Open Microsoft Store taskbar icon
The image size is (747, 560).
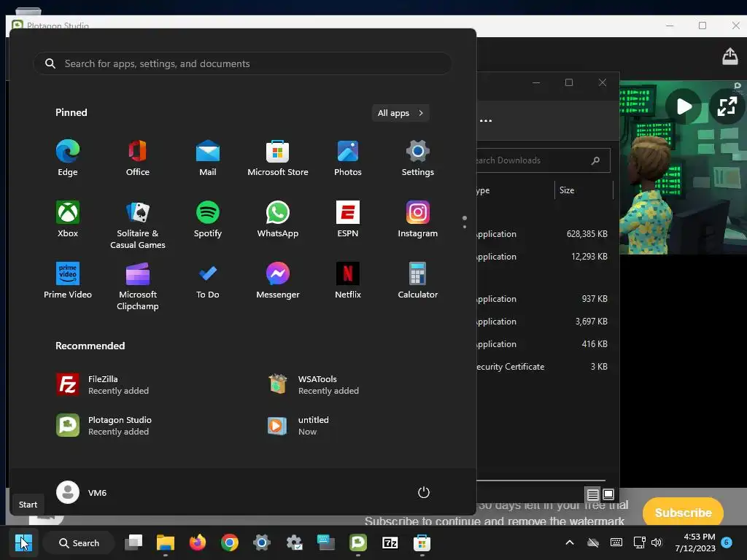422,542
